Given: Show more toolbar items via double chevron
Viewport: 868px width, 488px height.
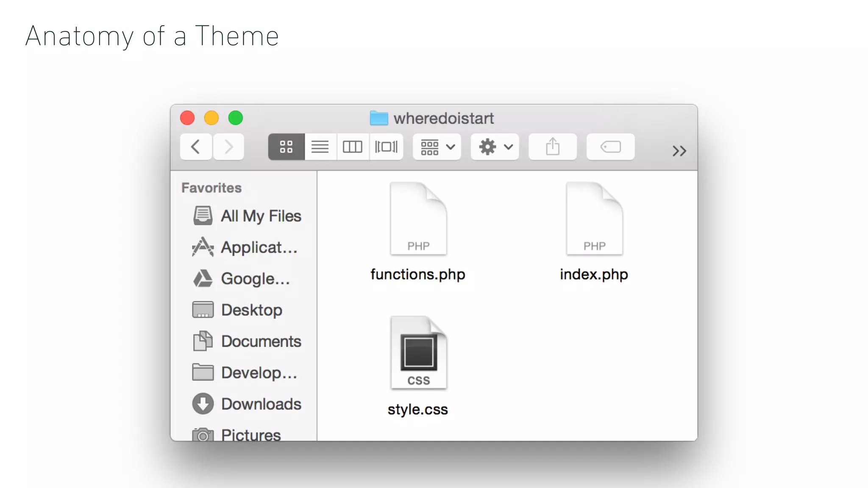Looking at the screenshot, I should 679,151.
